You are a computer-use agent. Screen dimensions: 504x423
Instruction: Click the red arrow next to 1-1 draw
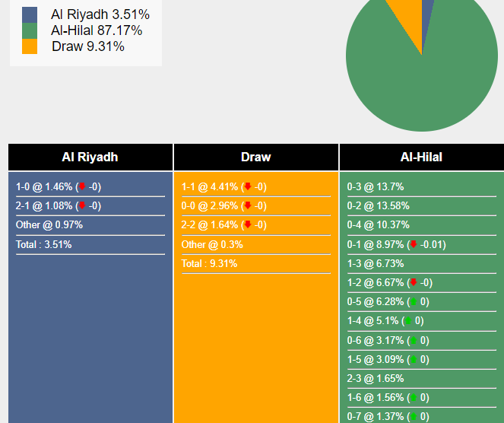coord(248,186)
